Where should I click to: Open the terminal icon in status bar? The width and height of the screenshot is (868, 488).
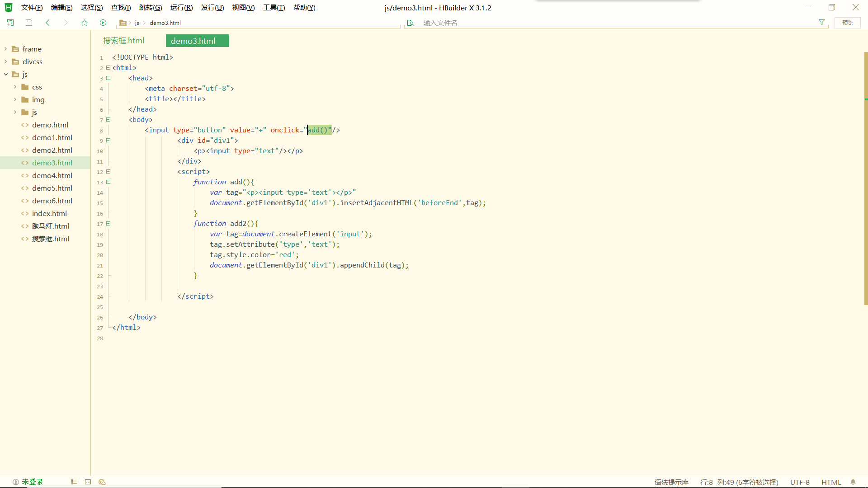tap(88, 482)
